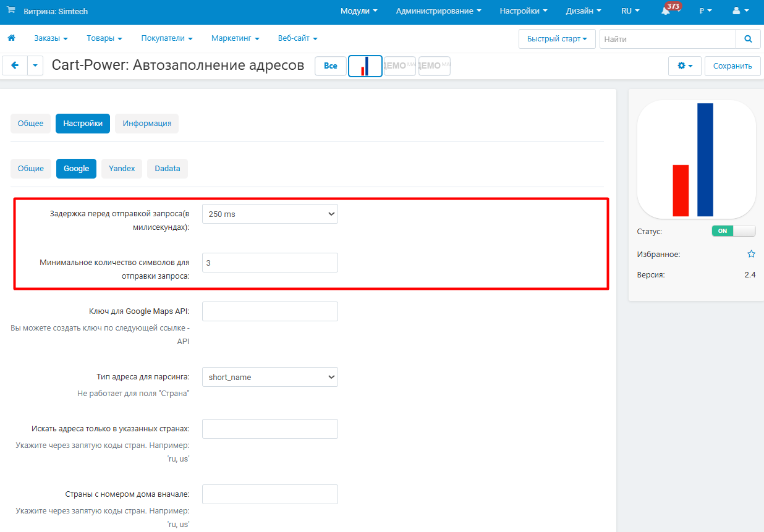764x532 pixels.
Task: Select the Dadata sub-tab
Action: point(168,169)
